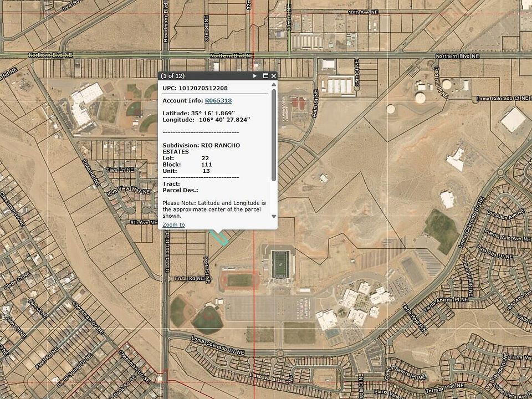Select the cyan highlighted parcel on map
The width and height of the screenshot is (532, 399).
click(220, 238)
